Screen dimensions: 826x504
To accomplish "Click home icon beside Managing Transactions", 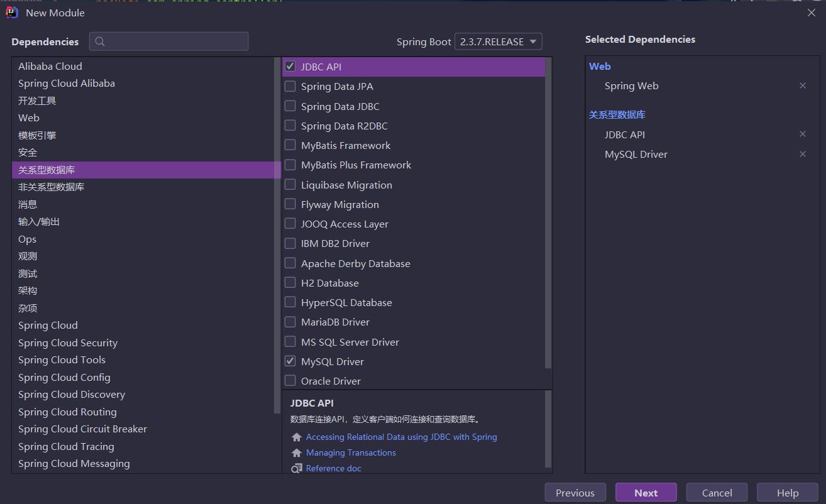I will (x=297, y=452).
